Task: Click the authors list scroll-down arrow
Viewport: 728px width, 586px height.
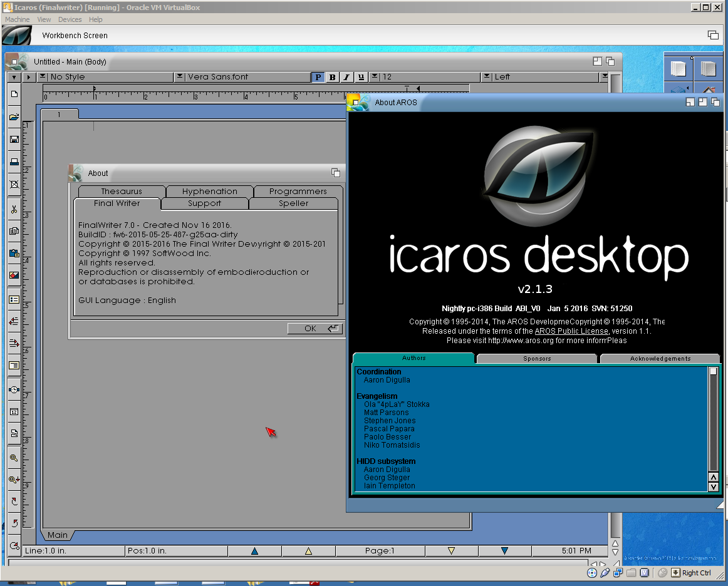Action: pos(713,486)
